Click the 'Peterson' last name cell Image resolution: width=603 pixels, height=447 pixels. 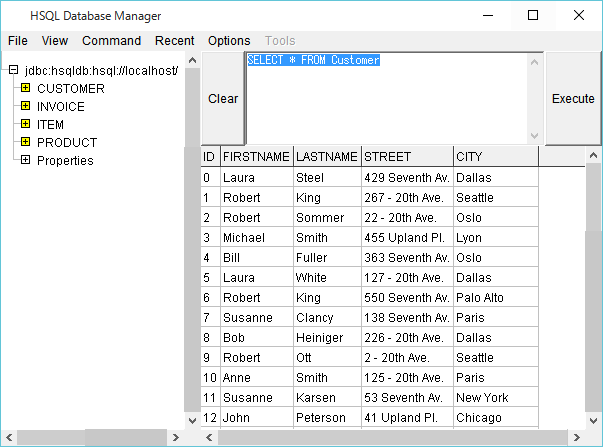[x=327, y=417]
